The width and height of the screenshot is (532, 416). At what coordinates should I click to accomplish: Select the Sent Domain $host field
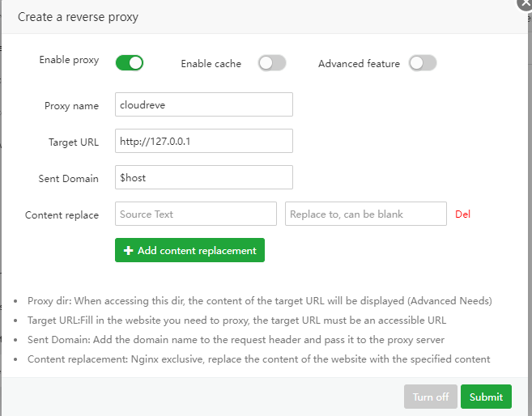click(x=204, y=177)
